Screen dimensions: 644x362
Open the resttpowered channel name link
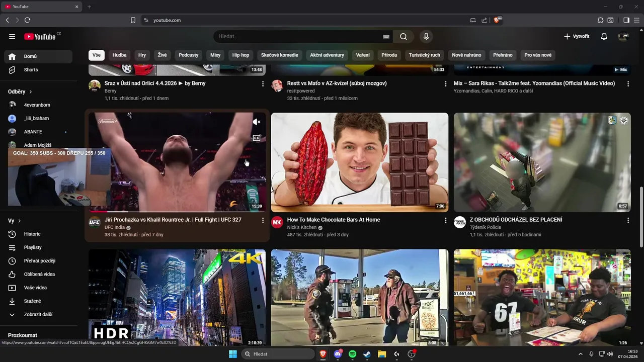(301, 91)
